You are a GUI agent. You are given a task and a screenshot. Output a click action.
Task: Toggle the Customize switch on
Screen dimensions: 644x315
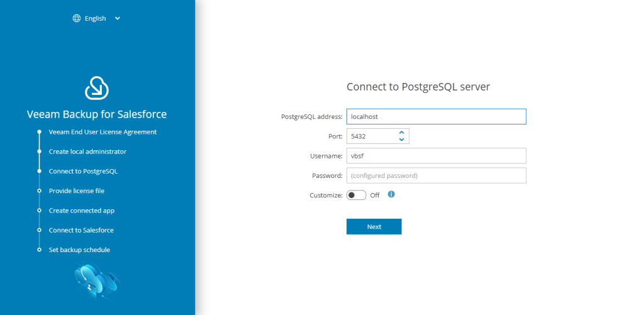click(x=356, y=195)
